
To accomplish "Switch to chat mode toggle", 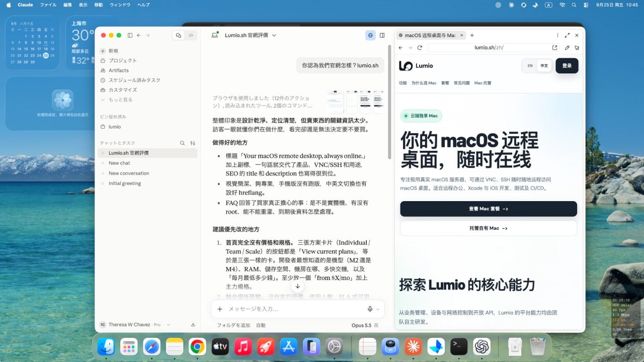I will point(179,35).
